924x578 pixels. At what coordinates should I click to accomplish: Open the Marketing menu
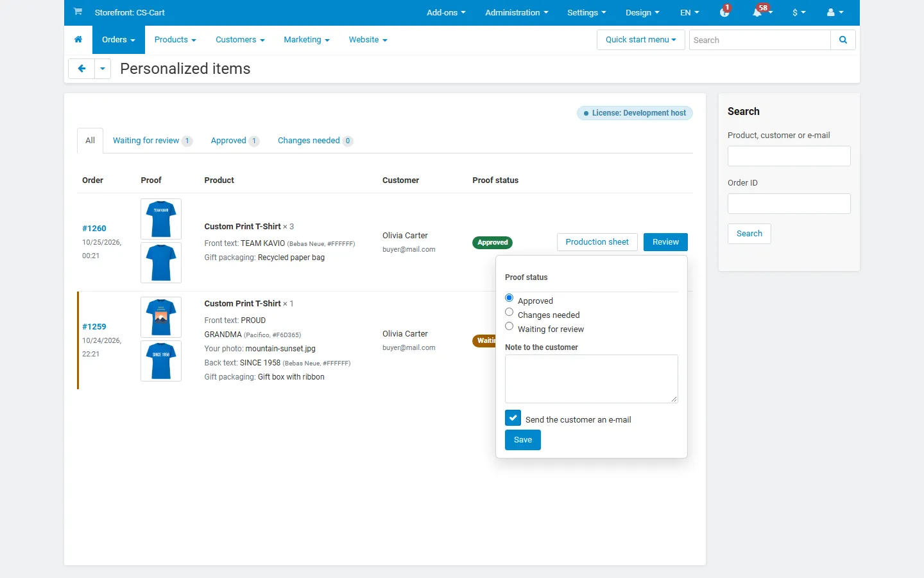(307, 40)
